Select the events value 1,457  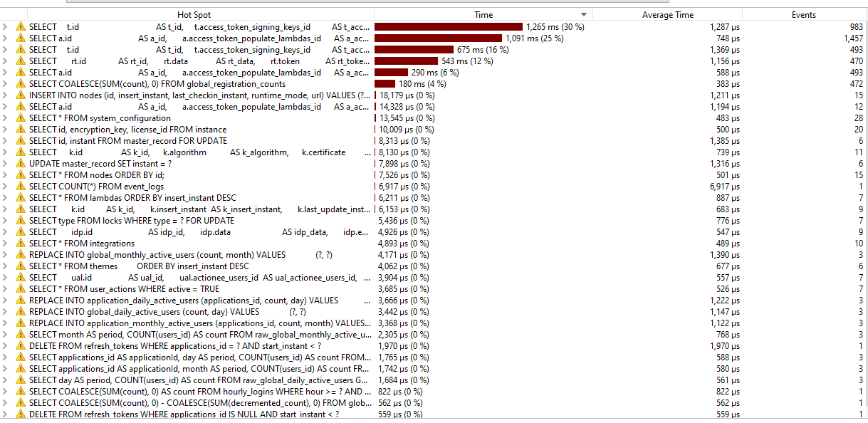pos(853,38)
